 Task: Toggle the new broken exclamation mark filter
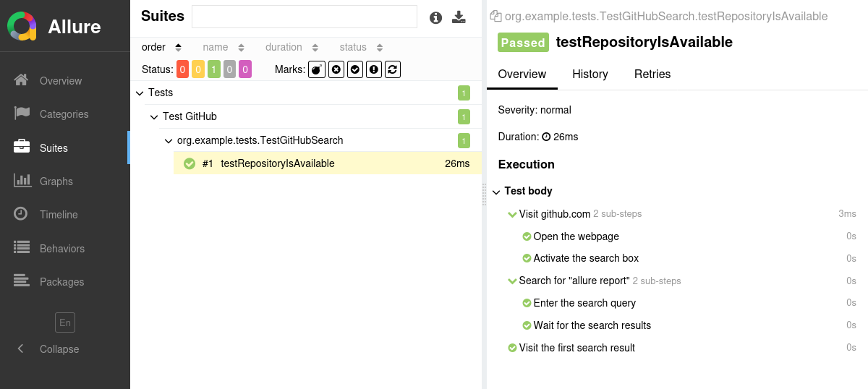(x=374, y=69)
